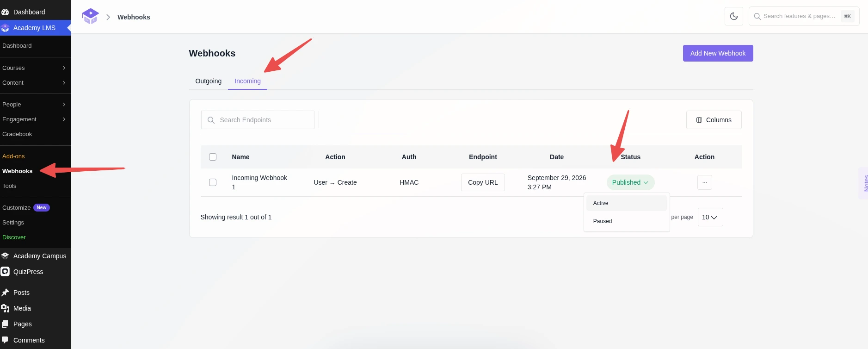868x349 pixels.
Task: Click the Academy LMS sidebar icon
Action: [5, 28]
